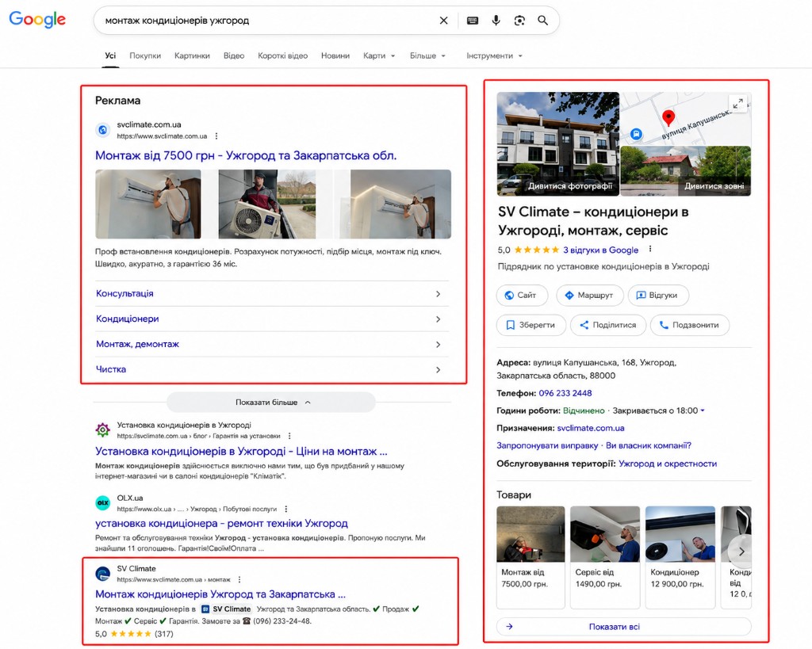Open ad title Монтаж від 7500 грн

(246, 155)
